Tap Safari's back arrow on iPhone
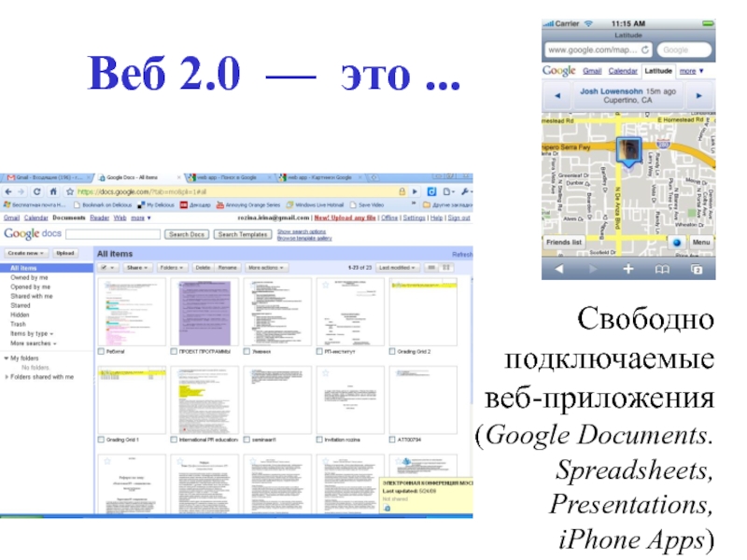747x560 pixels. (559, 269)
